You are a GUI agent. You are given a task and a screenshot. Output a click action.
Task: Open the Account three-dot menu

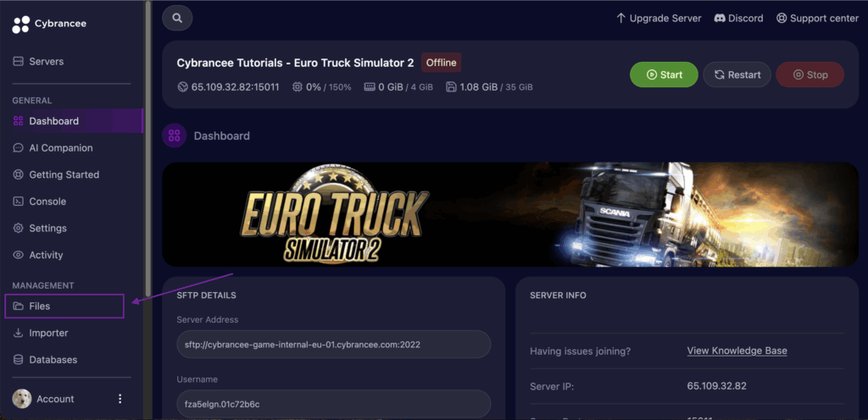point(120,399)
